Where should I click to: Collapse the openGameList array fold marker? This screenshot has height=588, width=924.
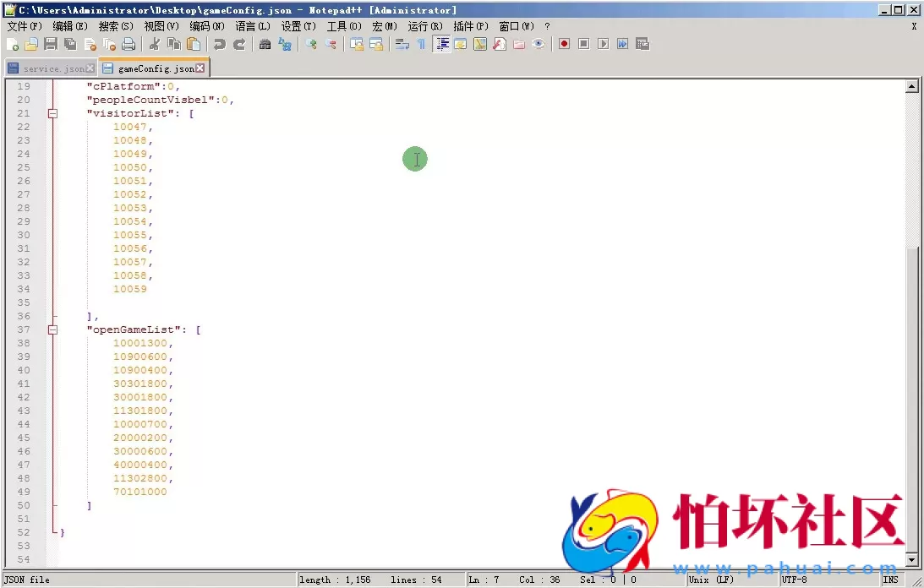52,329
